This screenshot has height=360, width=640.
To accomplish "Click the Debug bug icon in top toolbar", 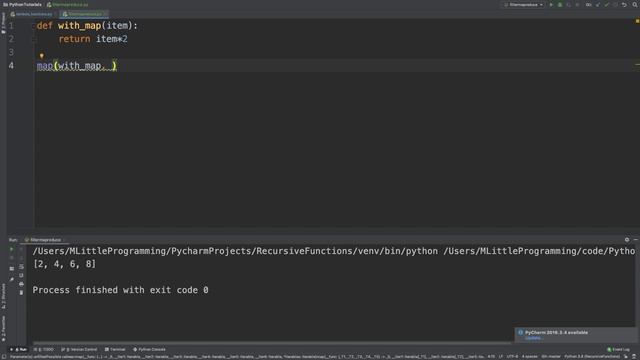I will (560, 4).
